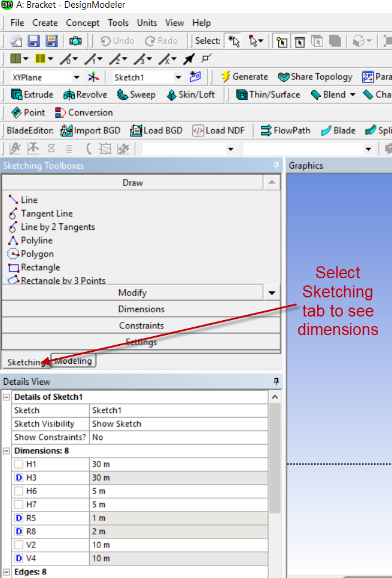Screen dimensions: 392x578
Task: Click the first blue Save floppy icon
Action: [x=34, y=41]
